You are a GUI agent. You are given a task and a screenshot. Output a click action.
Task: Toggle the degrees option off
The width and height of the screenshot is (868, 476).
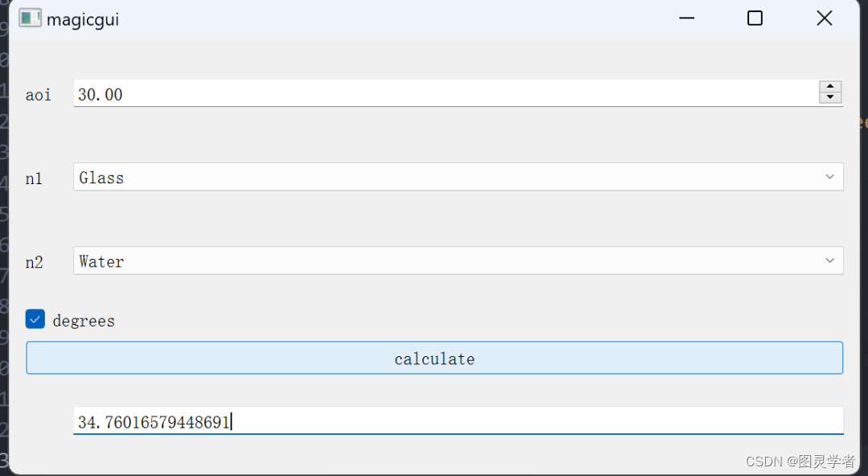[x=35, y=319]
